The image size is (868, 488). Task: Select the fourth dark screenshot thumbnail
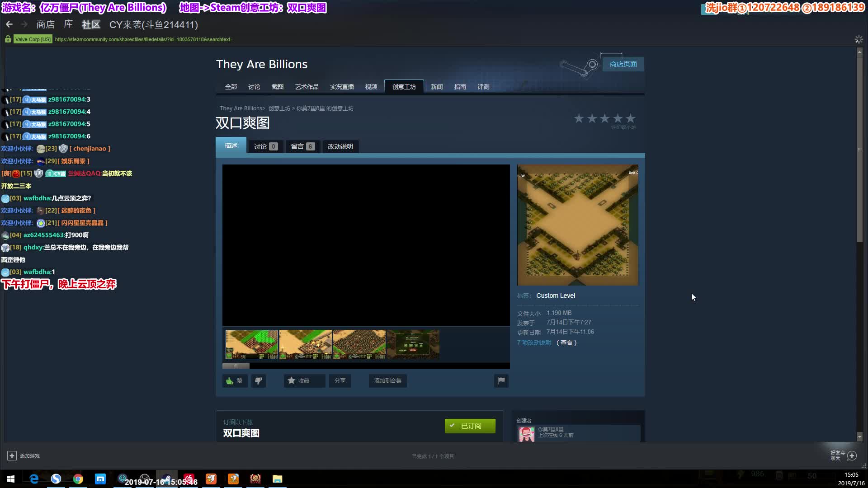[x=413, y=344]
